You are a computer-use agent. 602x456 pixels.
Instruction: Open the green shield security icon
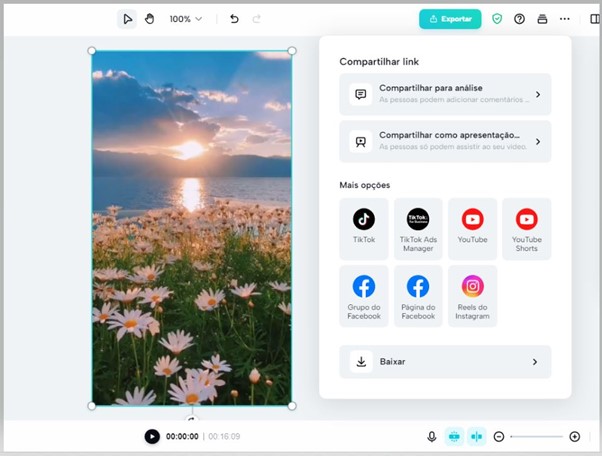coord(497,19)
